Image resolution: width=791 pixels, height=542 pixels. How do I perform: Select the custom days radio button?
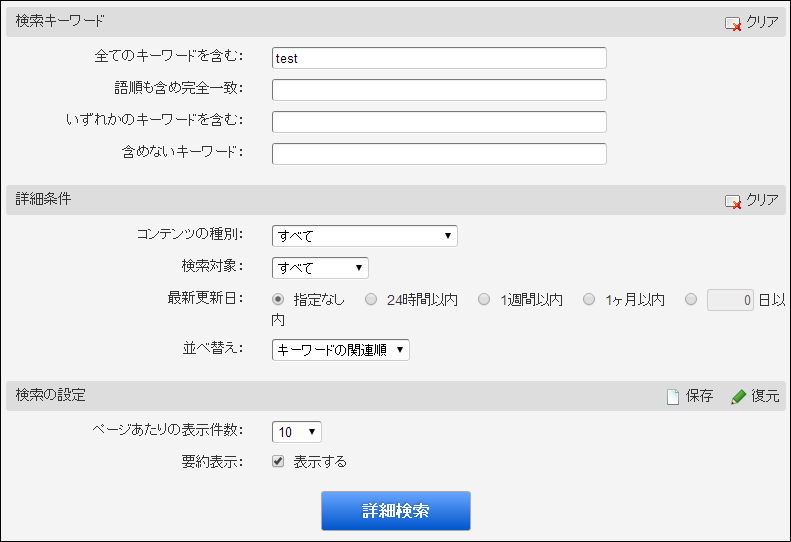coord(691,299)
